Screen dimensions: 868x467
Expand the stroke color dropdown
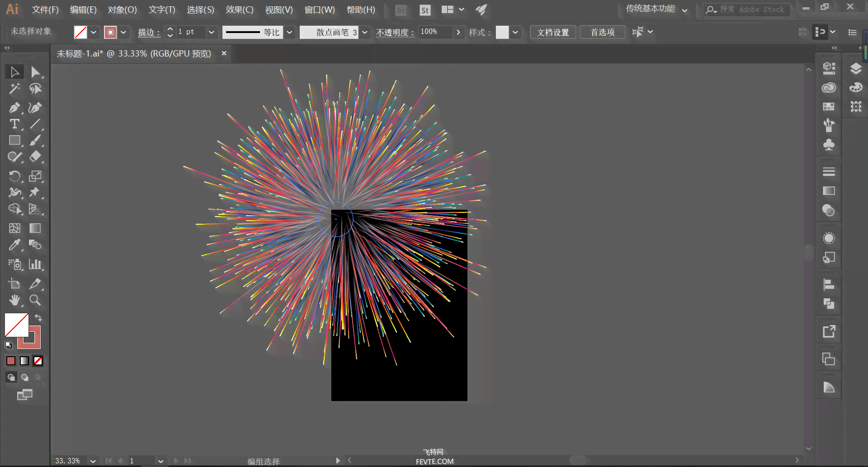[x=123, y=33]
